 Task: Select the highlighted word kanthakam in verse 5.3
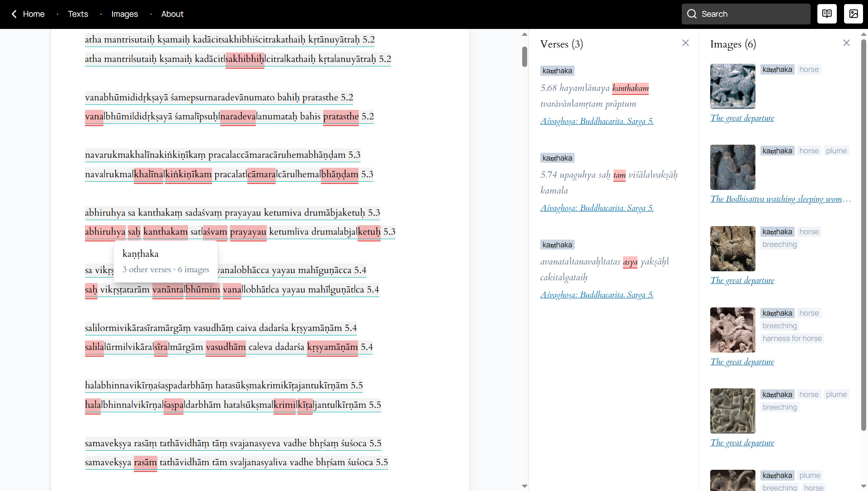click(165, 232)
